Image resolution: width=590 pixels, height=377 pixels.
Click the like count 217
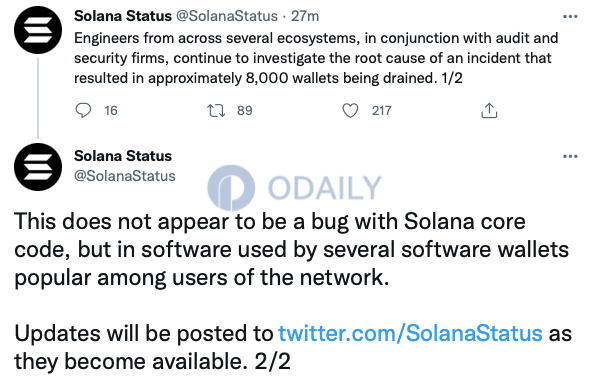[382, 111]
